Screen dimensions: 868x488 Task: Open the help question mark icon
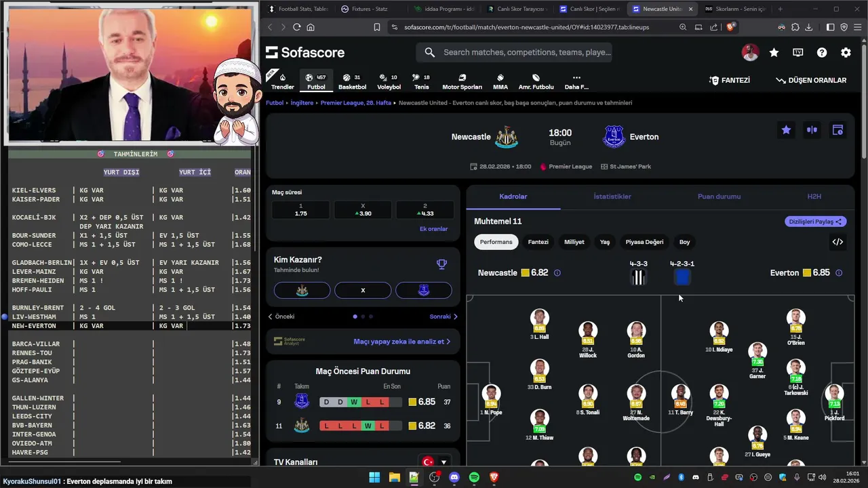point(822,52)
